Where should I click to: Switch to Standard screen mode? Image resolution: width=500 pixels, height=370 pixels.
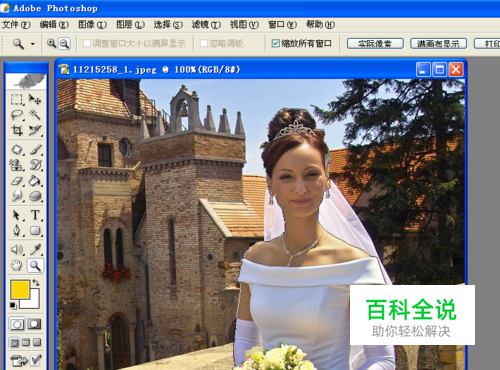pos(14,342)
